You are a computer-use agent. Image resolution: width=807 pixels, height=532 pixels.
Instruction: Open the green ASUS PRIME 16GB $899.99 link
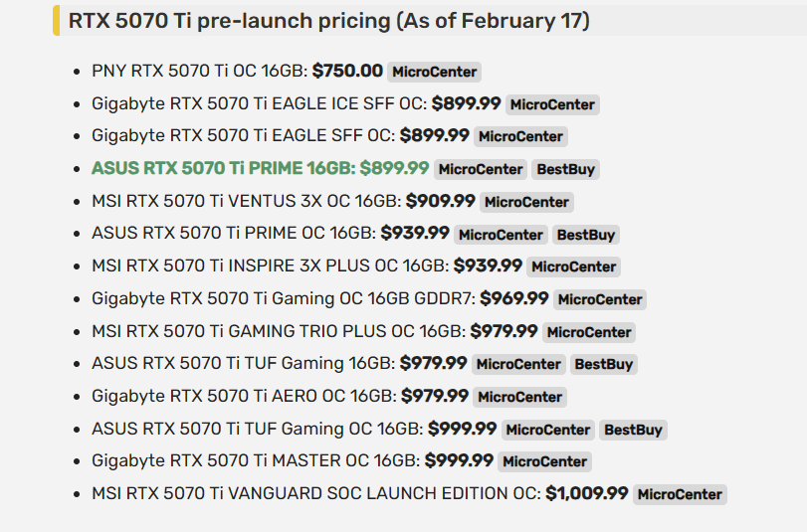point(260,168)
